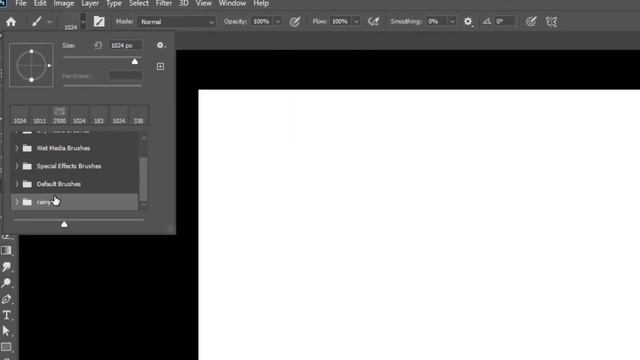Toggle pressure control for size
This screenshot has height=360, width=640.
(x=531, y=22)
